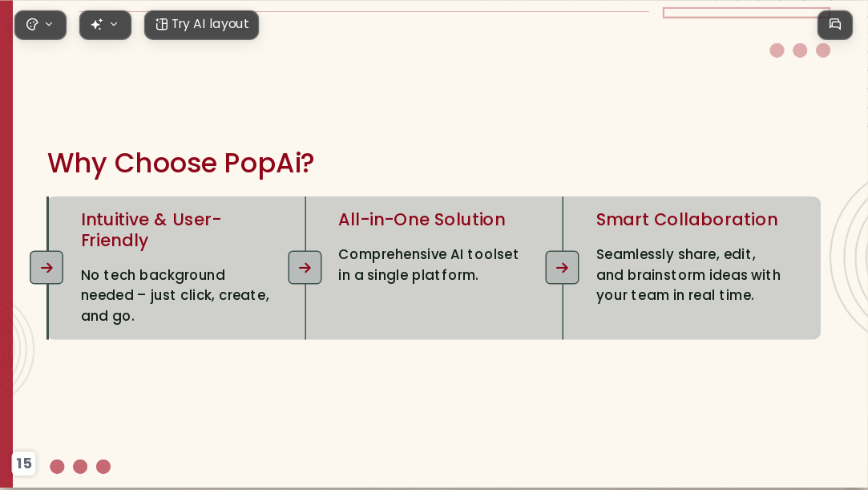Open the AI sparkle tools dropdown
The width and height of the screenshot is (868, 490).
(x=105, y=25)
